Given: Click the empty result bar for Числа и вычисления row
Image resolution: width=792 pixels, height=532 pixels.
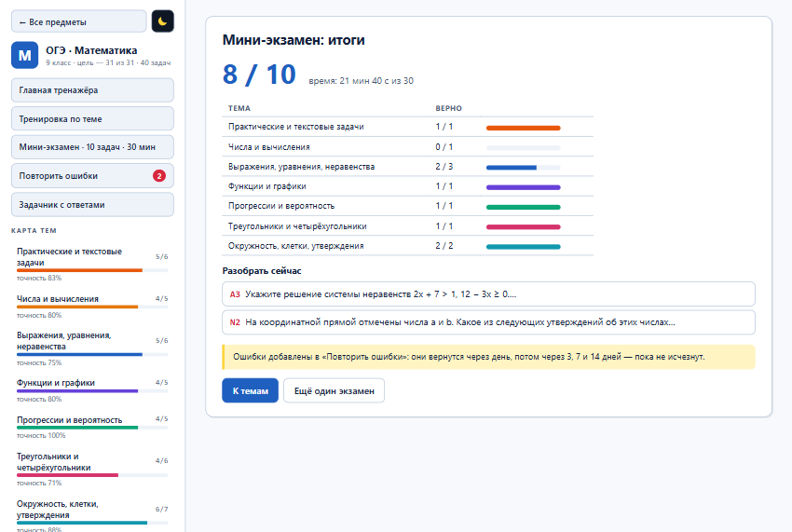Looking at the screenshot, I should (524, 148).
